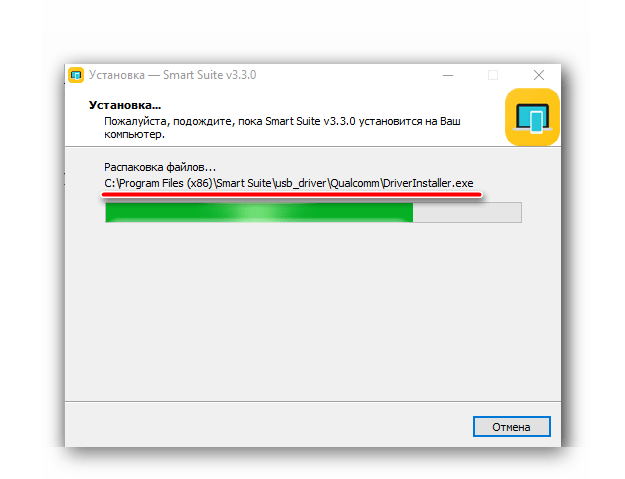Click the unfilled gray end of progress bar
This screenshot has width=625, height=479.
coord(467,212)
